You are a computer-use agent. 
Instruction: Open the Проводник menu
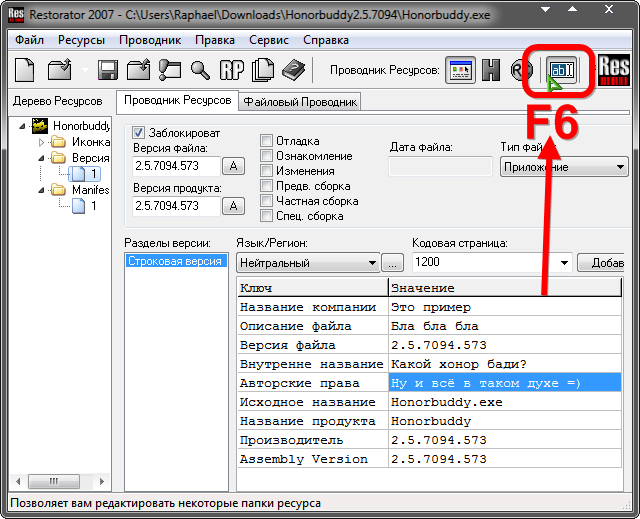click(x=150, y=40)
